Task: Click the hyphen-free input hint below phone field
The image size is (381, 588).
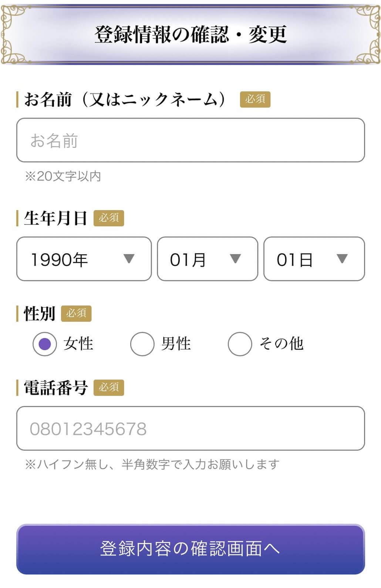Action: point(152,464)
